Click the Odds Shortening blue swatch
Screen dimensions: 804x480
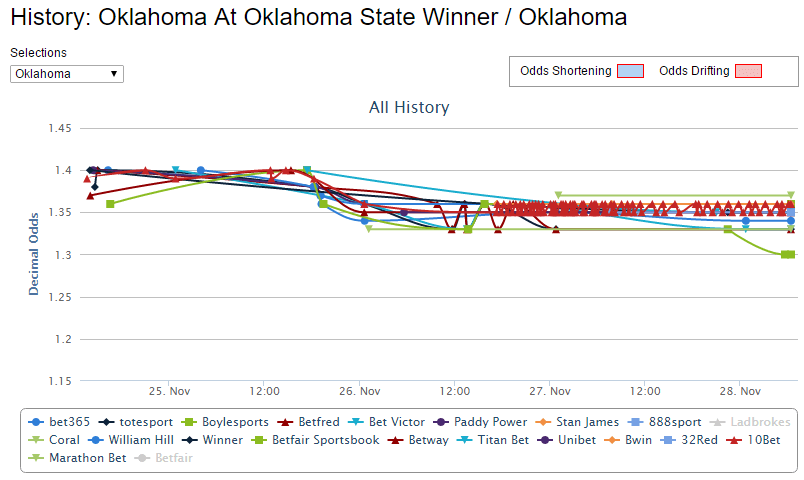pos(630,71)
